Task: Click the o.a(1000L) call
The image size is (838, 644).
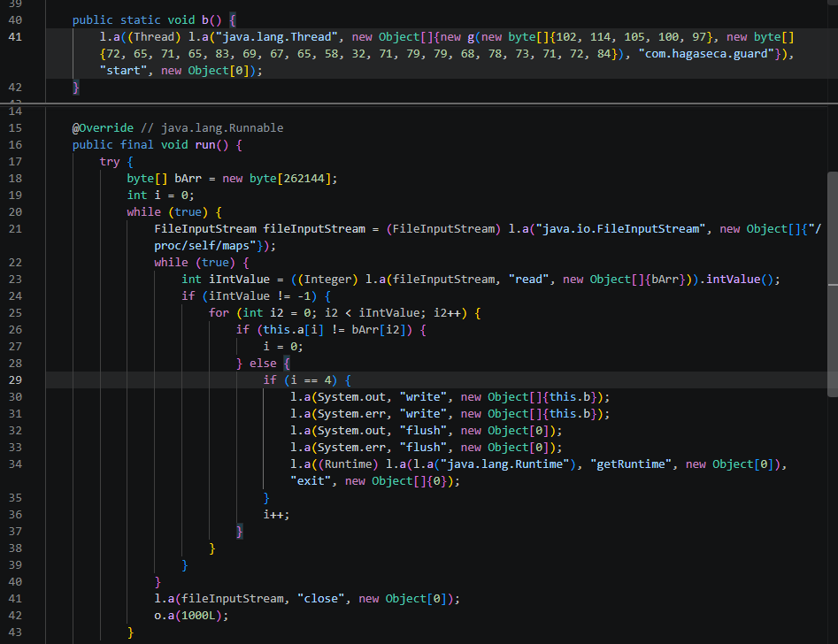Action: click(x=191, y=615)
